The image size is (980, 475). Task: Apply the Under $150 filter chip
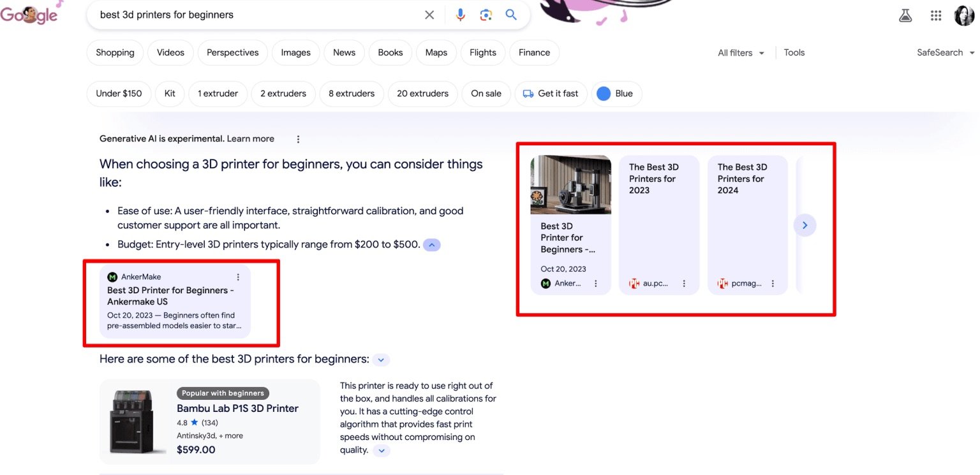point(119,94)
